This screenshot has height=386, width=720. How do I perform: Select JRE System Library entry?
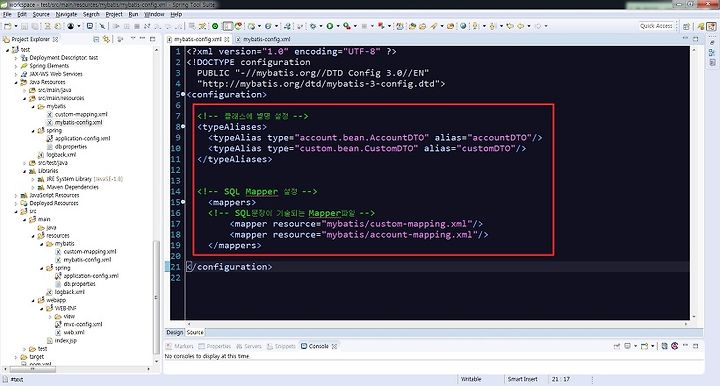pos(84,179)
